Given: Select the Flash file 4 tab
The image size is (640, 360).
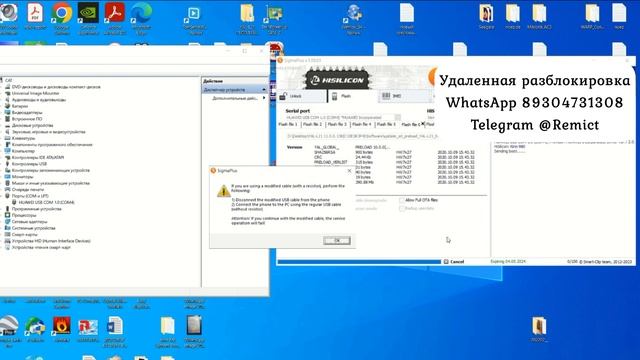Looking at the screenshot, I should (362, 124).
